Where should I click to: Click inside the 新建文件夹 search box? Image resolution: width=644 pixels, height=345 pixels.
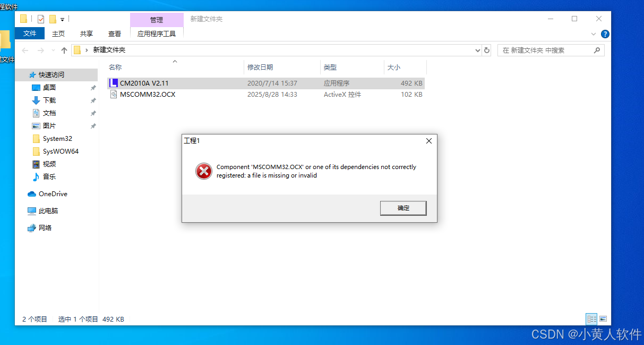pos(551,51)
